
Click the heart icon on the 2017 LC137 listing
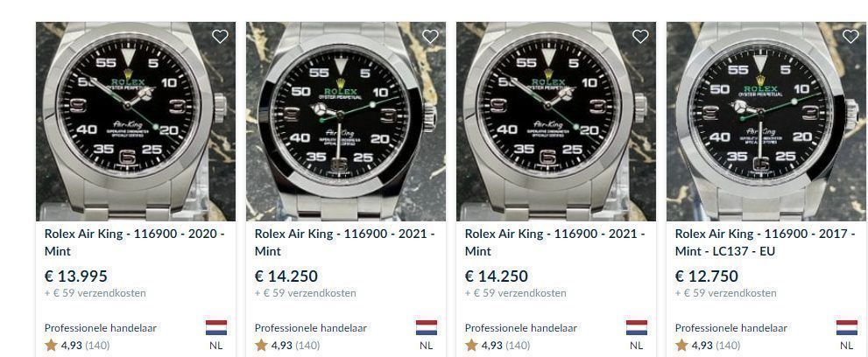850,37
